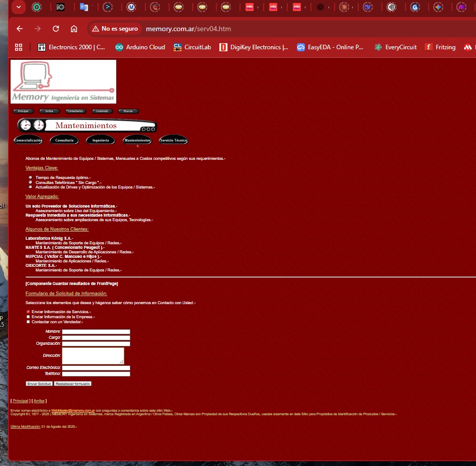Click inside the Nombre input field

(x=96, y=331)
